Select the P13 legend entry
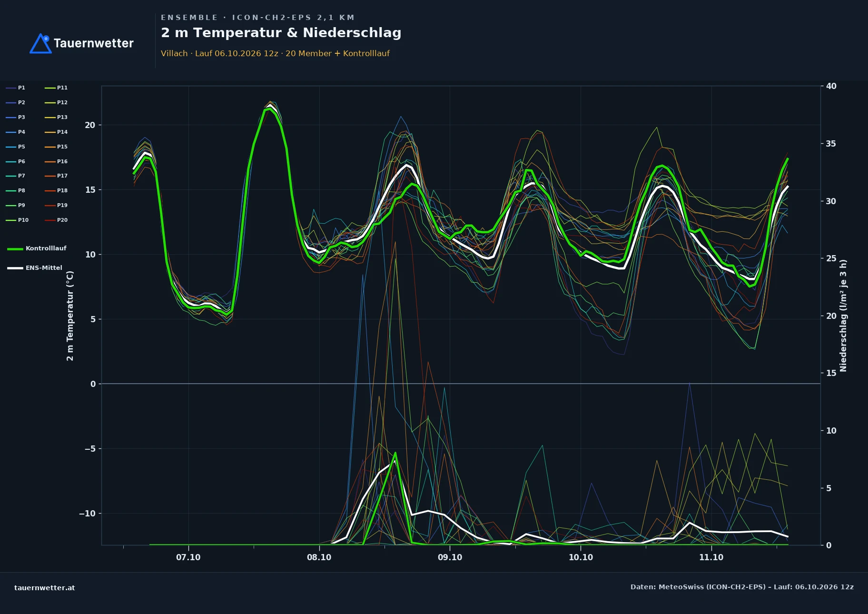The height and width of the screenshot is (614, 868). click(56, 117)
